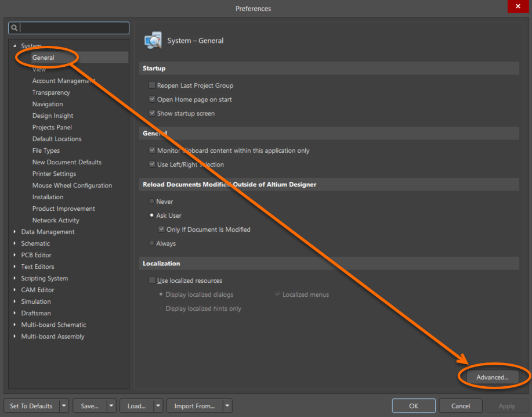Expand the Simulation node arrow
This screenshot has width=532, height=417.
15,301
